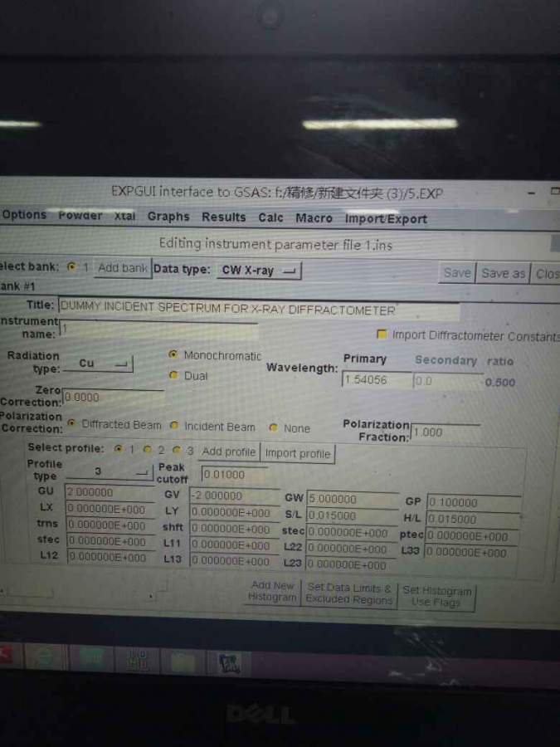The height and width of the screenshot is (747, 560).
Task: Click the Import profile button
Action: click(298, 453)
